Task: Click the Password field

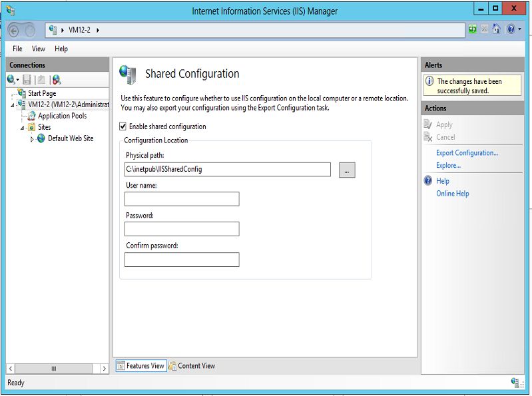Action: click(182, 229)
